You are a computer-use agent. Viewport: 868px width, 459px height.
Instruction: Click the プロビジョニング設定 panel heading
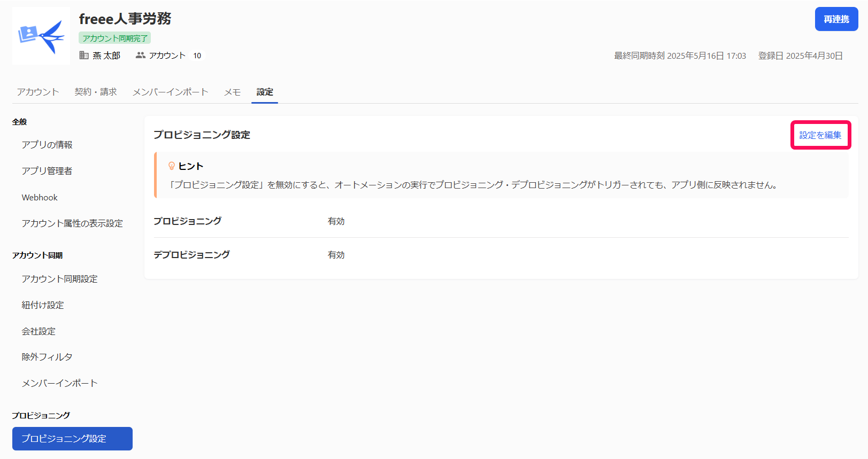(202, 135)
